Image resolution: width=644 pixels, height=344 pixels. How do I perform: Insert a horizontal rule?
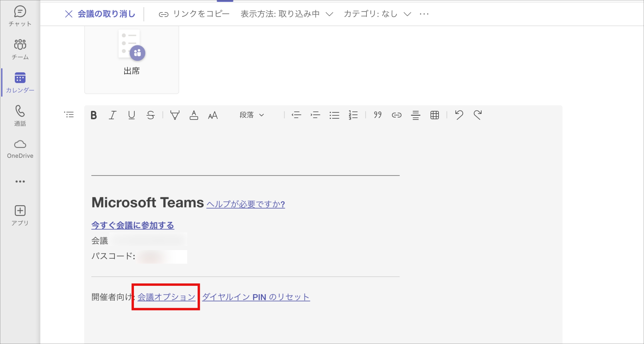(x=416, y=115)
